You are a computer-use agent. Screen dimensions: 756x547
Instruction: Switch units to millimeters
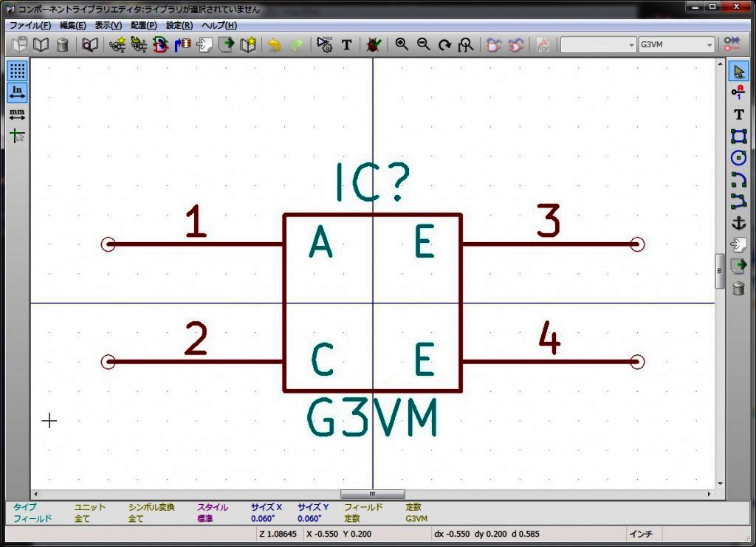tap(18, 114)
